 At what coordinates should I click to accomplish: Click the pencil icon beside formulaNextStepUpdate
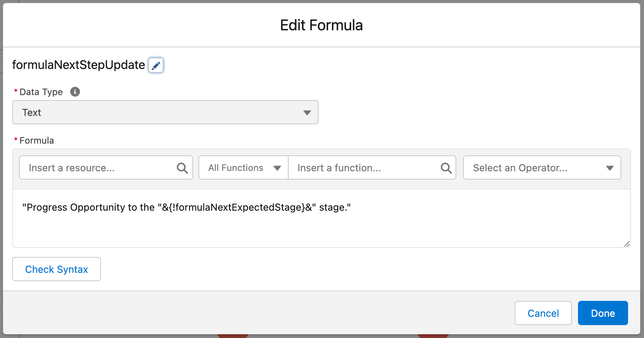(156, 65)
